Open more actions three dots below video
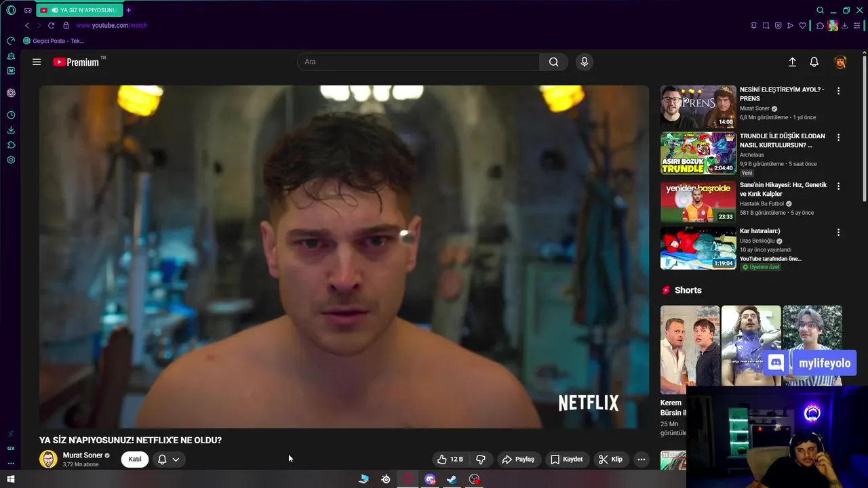The image size is (868, 488). (x=642, y=459)
